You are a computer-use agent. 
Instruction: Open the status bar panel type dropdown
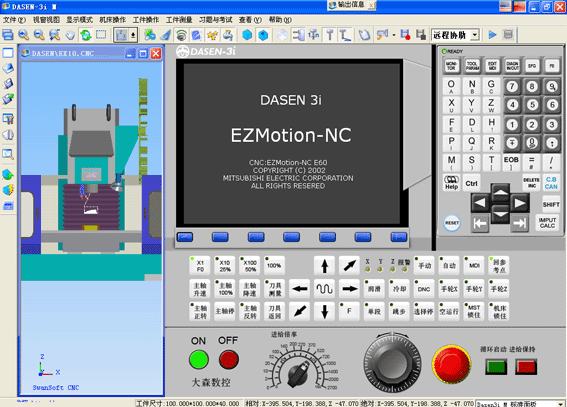pyautogui.click(x=560, y=404)
